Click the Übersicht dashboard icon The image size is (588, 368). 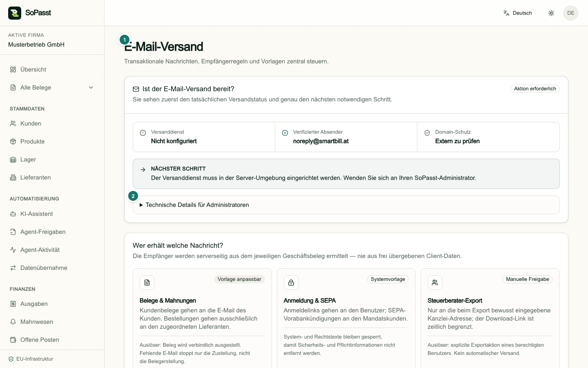click(13, 70)
